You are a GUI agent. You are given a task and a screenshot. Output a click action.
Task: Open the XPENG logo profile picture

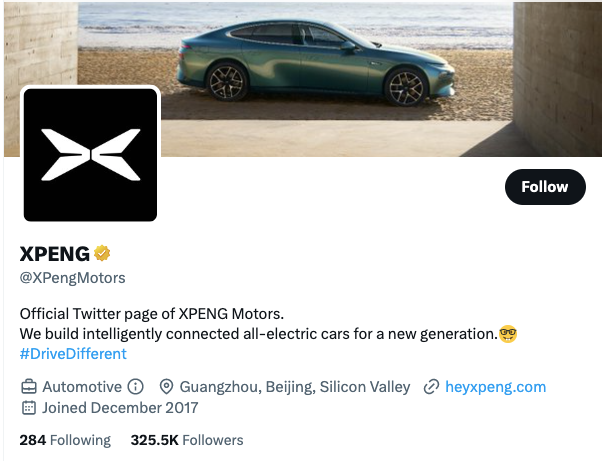point(90,154)
